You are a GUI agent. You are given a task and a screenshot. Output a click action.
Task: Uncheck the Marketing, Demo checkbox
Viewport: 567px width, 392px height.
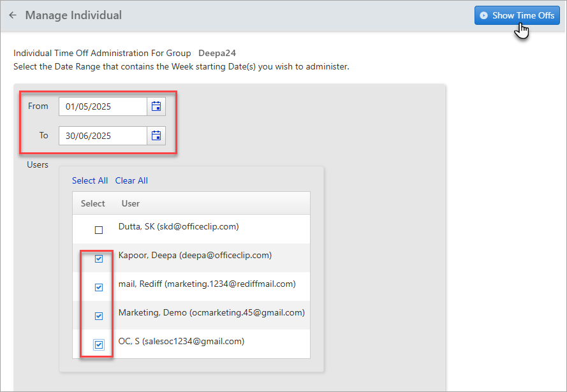(x=99, y=316)
